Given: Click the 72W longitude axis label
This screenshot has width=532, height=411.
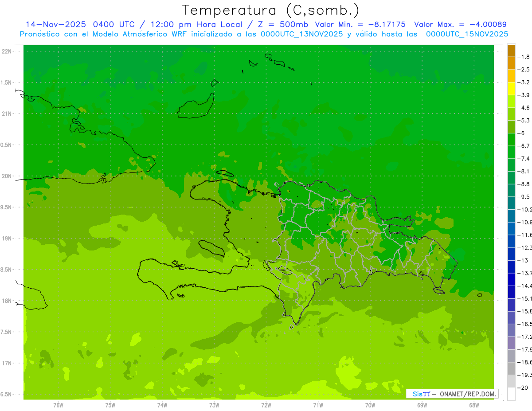Looking at the screenshot, I should [266, 405].
